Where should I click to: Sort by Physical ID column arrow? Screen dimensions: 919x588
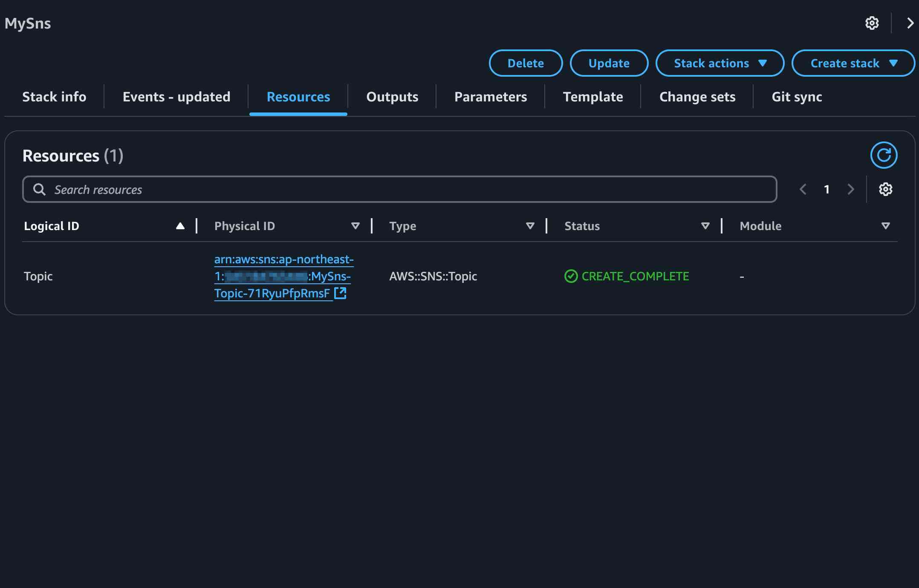[x=355, y=226]
